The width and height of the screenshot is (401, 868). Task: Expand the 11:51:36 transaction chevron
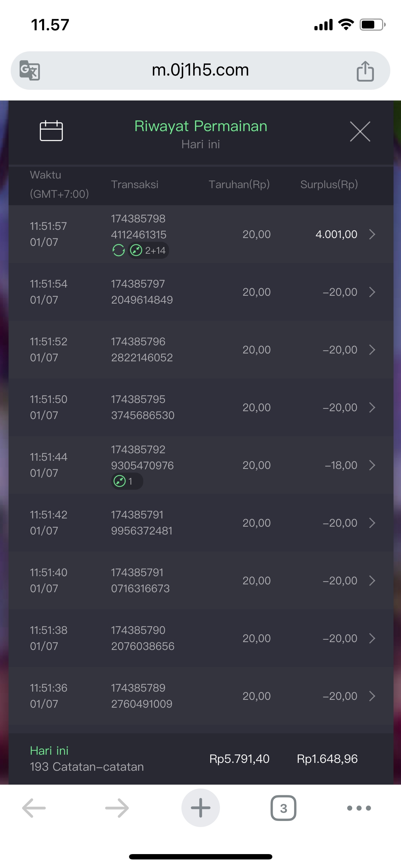[x=372, y=696]
